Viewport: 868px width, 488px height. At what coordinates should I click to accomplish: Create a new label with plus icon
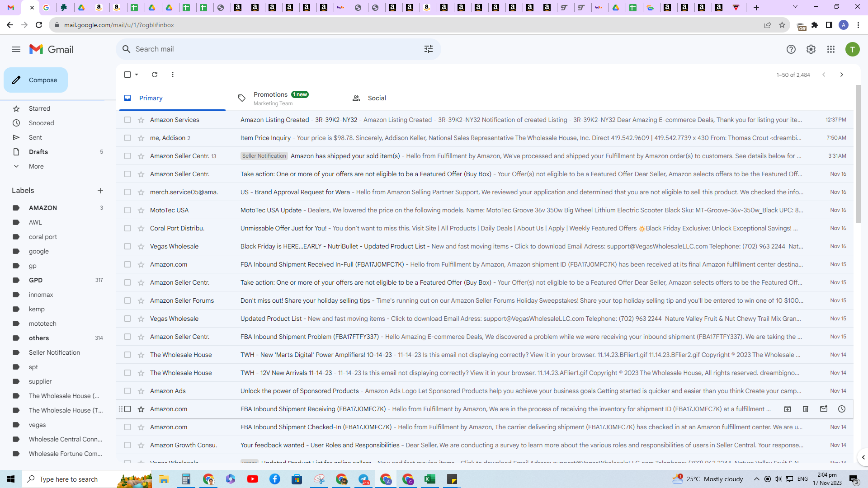pos(100,191)
